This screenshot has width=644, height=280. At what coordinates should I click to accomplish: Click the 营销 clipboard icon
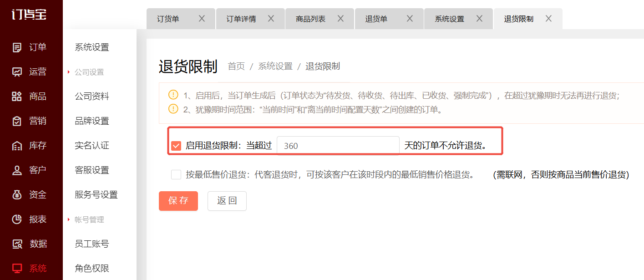(17, 121)
